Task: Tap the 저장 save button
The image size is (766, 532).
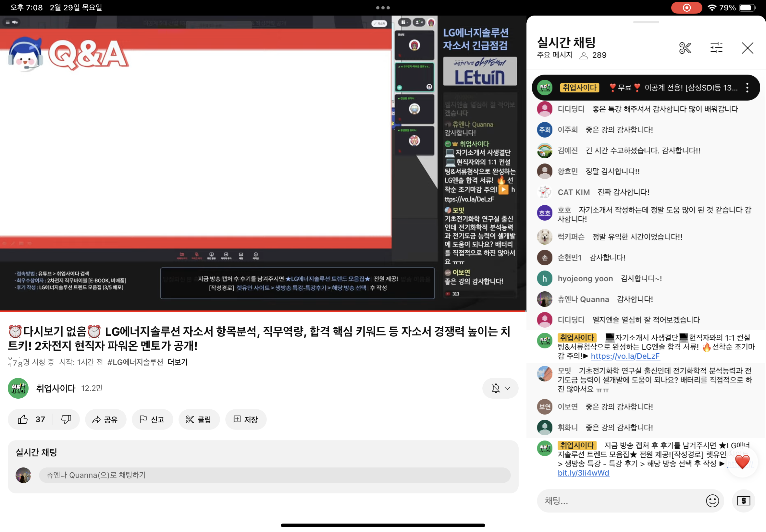Action: click(x=246, y=419)
